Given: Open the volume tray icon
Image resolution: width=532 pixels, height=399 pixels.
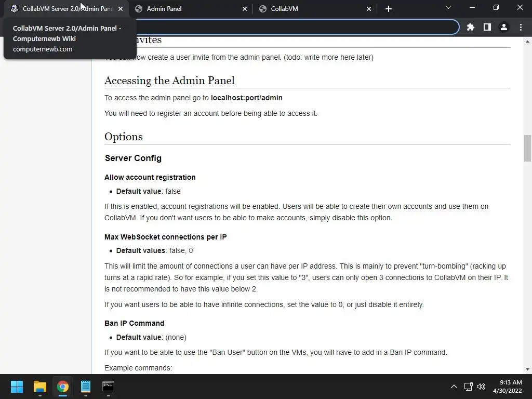Looking at the screenshot, I should click(481, 387).
